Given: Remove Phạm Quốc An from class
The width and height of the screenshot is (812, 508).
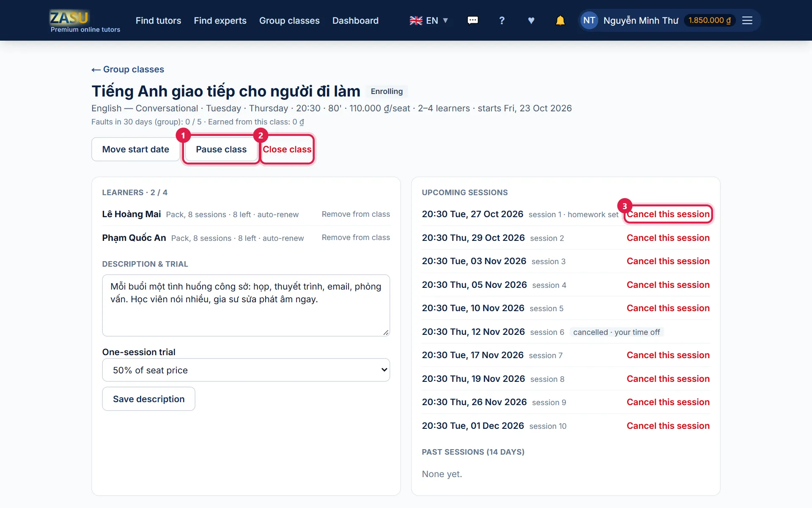Looking at the screenshot, I should 356,237.
